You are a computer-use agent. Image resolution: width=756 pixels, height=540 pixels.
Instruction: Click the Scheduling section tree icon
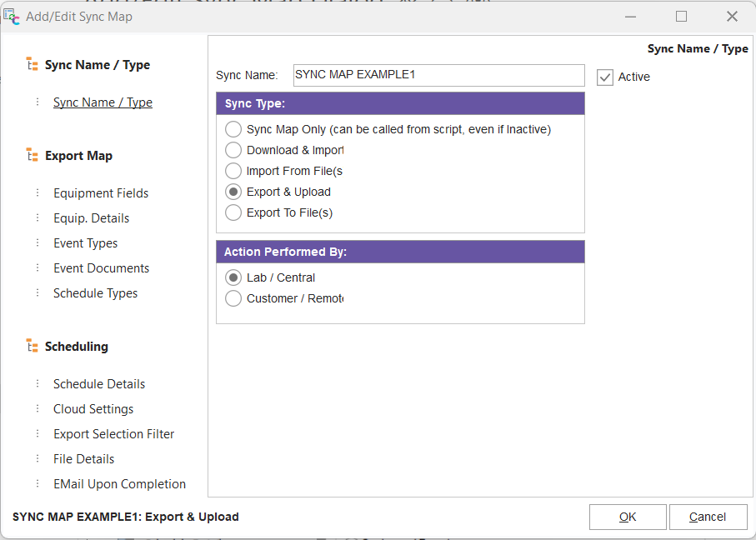(x=33, y=346)
